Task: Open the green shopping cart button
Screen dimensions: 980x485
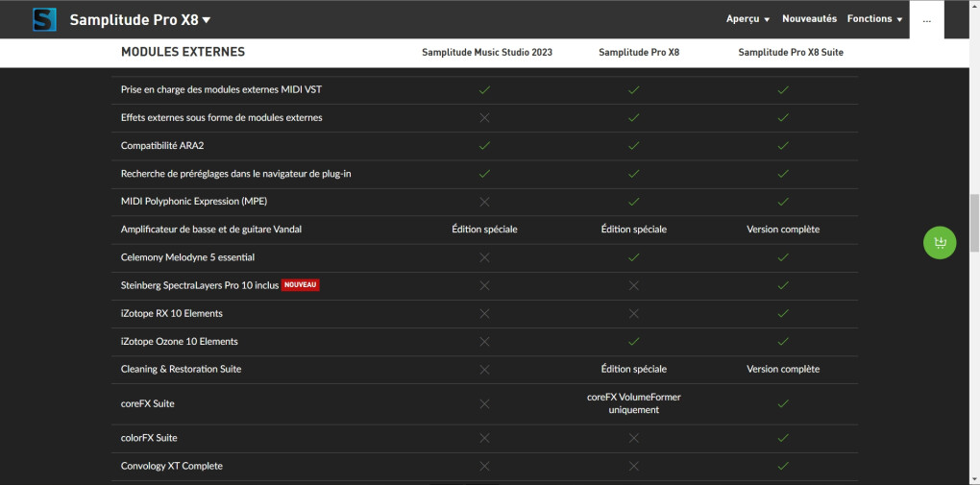Action: click(939, 243)
